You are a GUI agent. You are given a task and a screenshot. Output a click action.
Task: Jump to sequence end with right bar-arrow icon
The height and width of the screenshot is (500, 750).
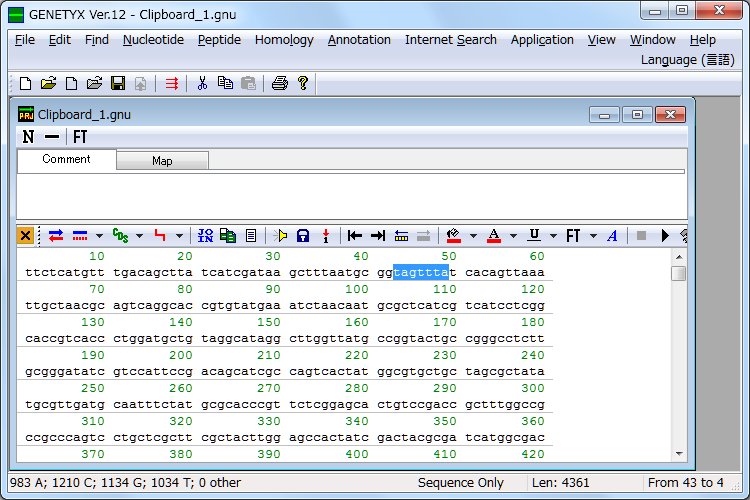pos(378,235)
